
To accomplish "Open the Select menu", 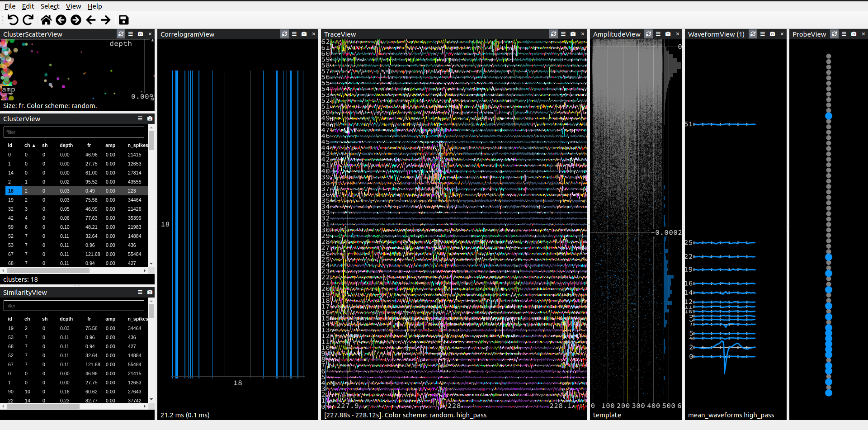I will 50,6.
